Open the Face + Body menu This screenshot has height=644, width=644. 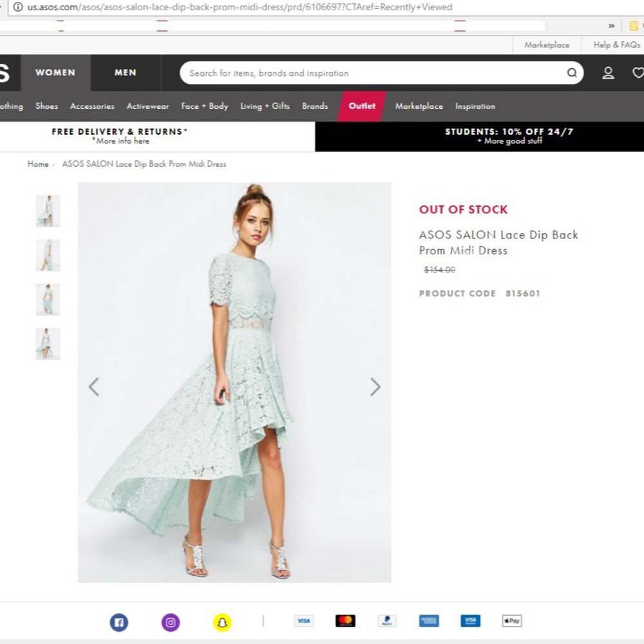pos(205,106)
